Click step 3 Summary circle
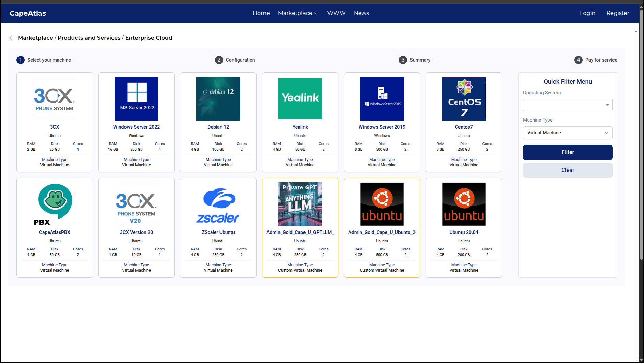The height and width of the screenshot is (363, 644). point(403,60)
